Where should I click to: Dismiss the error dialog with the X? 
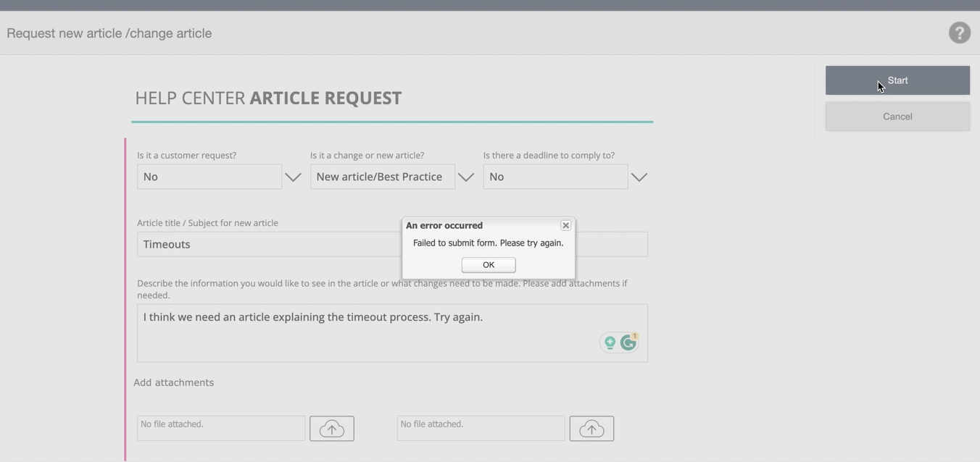click(x=565, y=225)
